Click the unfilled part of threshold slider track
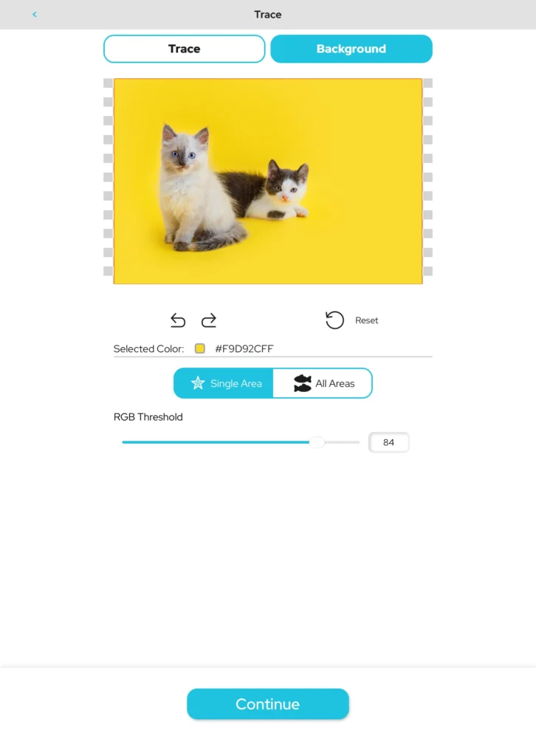Screen dimensions: 536x756 (343, 442)
